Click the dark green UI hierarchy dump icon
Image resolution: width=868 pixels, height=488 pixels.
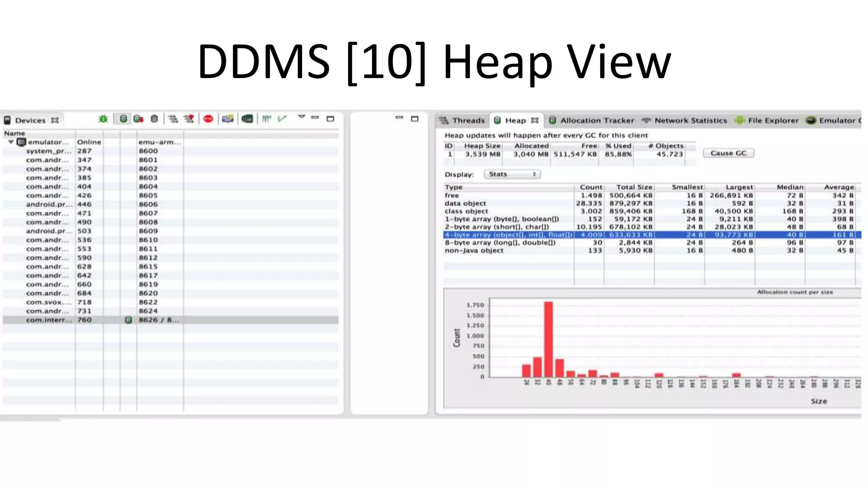coord(248,119)
